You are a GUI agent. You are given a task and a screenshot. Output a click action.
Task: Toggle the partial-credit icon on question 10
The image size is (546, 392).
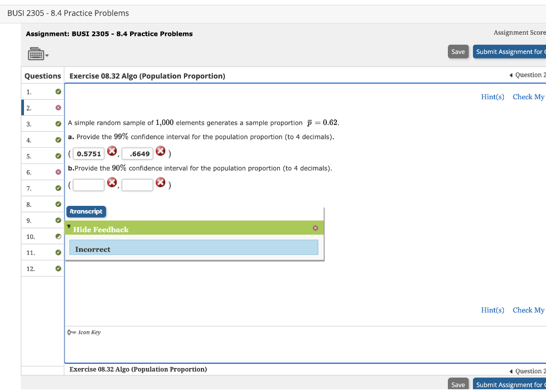click(58, 236)
